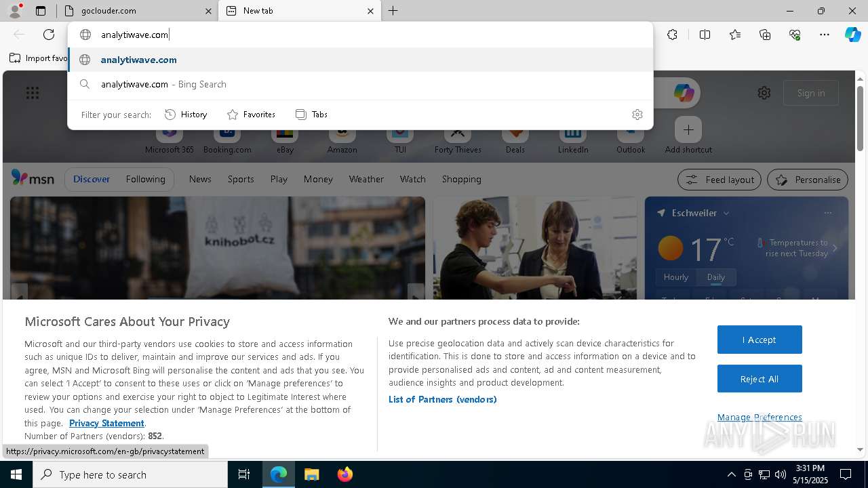
Task: Open Settings and more ellipsis menu
Action: (825, 35)
